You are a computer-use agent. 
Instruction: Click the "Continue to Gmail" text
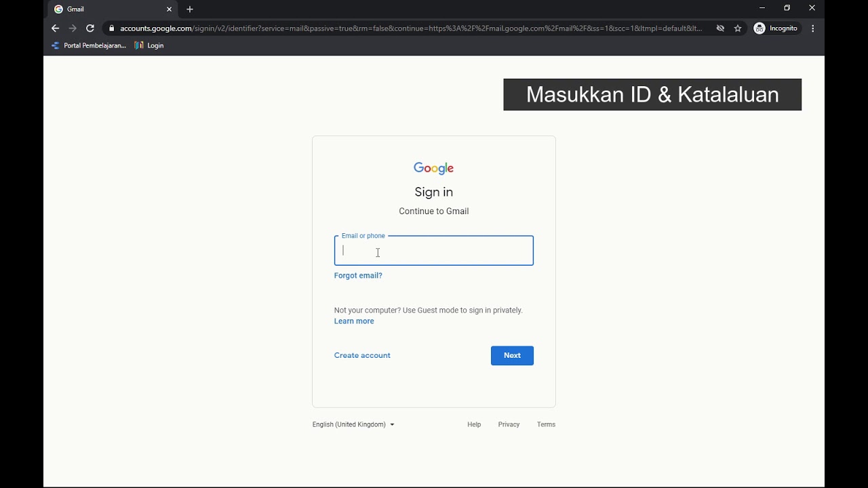tap(434, 211)
